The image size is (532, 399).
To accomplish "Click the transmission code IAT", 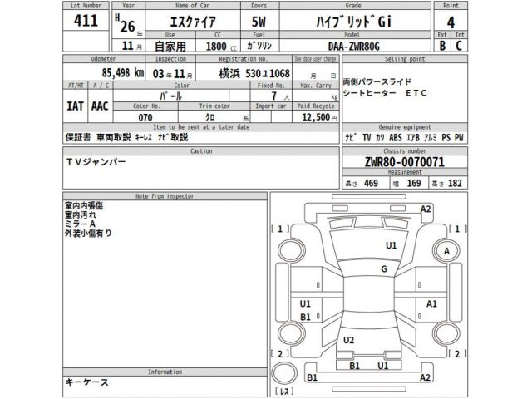I will (76, 106).
